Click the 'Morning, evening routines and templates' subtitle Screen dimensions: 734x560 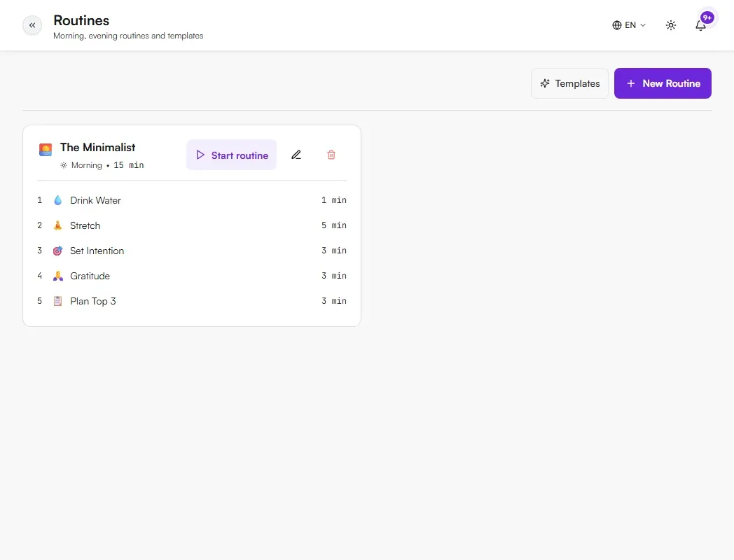pos(128,36)
